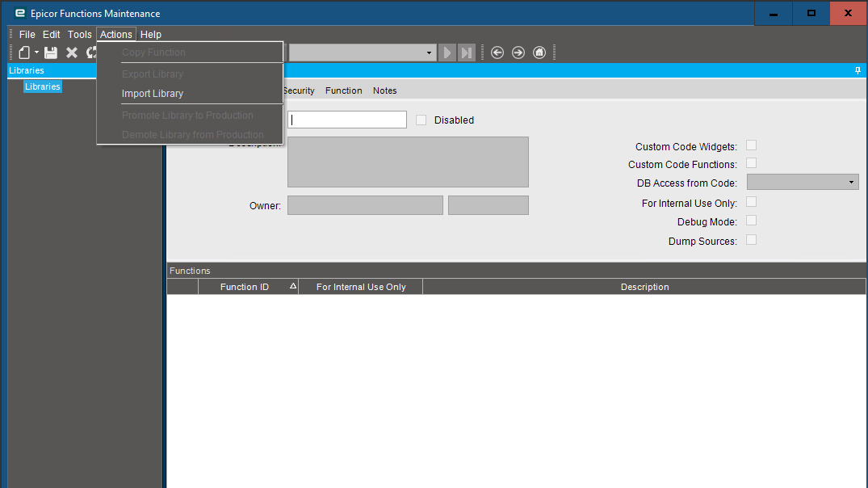Open the Tools menu

click(x=80, y=35)
